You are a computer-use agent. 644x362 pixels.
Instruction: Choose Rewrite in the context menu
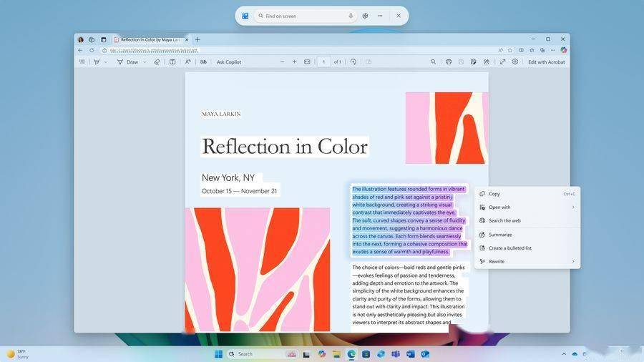click(x=527, y=261)
